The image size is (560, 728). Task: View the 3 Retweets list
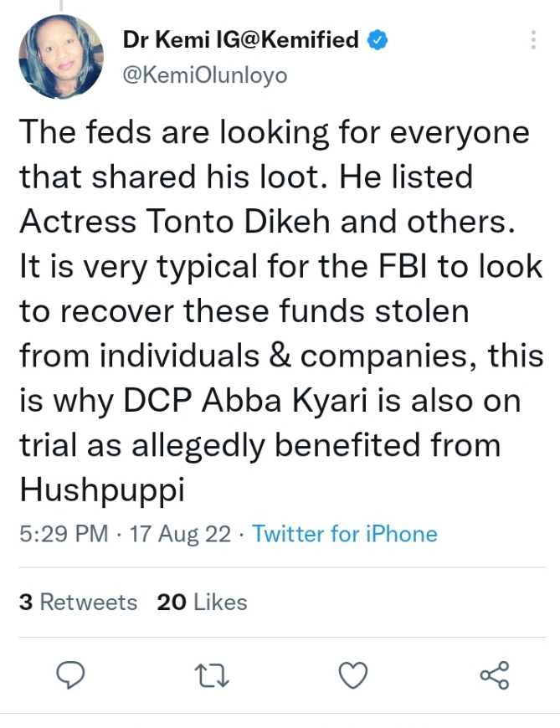pos(78,602)
